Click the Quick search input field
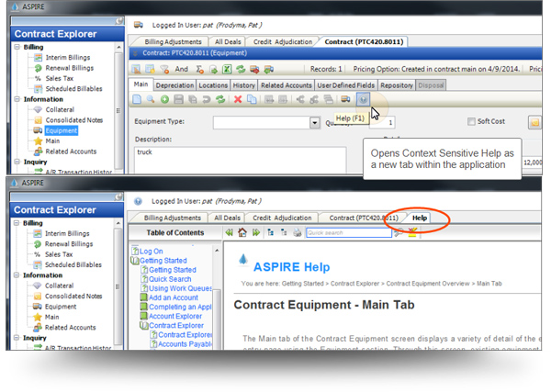 pyautogui.click(x=349, y=232)
